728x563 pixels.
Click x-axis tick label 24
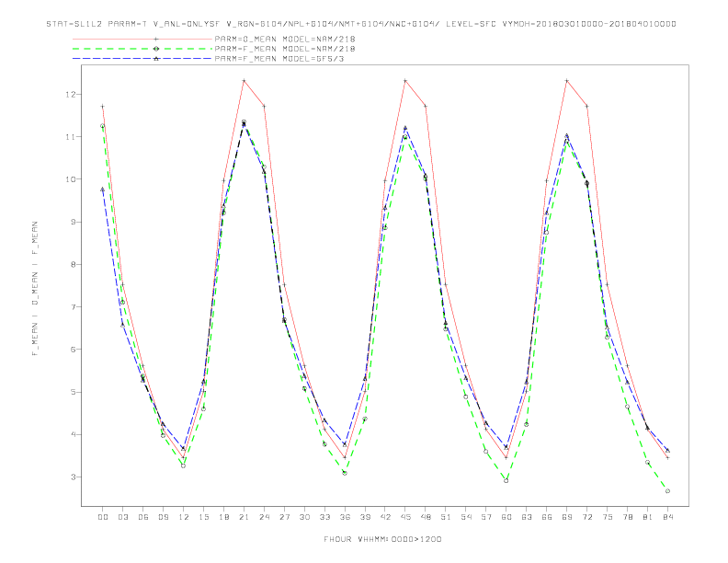(264, 517)
